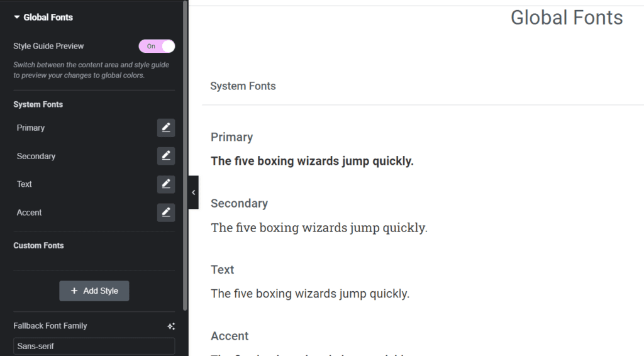Select the Accent label in System Fonts list

[x=29, y=213]
